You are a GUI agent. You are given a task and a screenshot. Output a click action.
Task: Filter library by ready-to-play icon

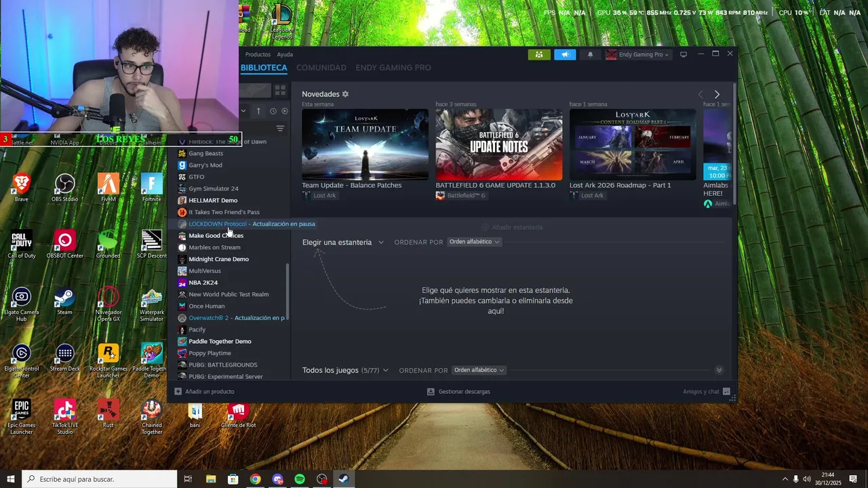tap(285, 111)
